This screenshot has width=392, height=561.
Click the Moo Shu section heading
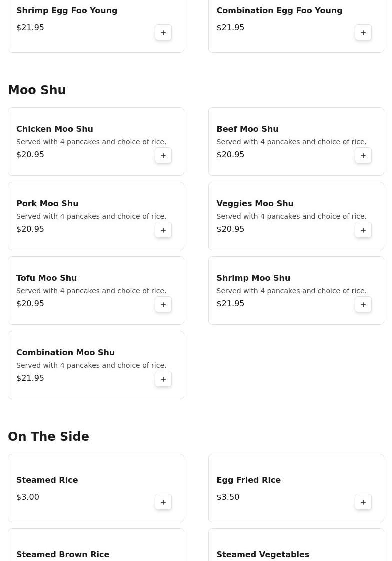point(37,90)
